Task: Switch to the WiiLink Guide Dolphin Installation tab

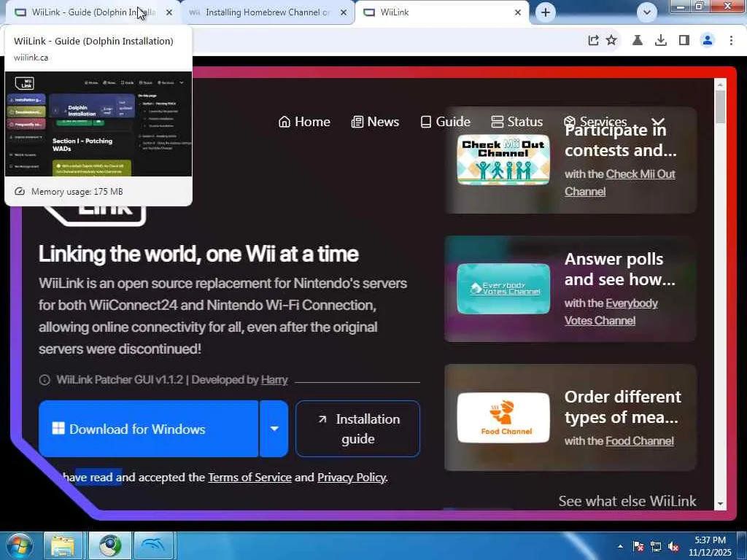Action: 88,12
